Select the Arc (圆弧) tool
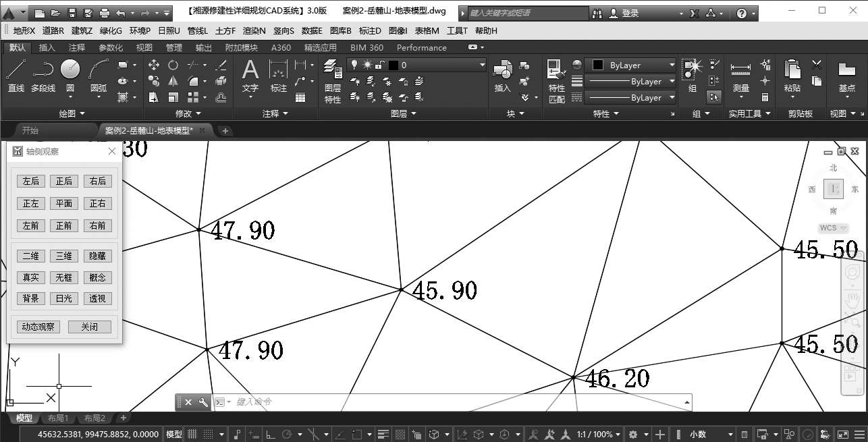This screenshot has width=868, height=442. 99,76
